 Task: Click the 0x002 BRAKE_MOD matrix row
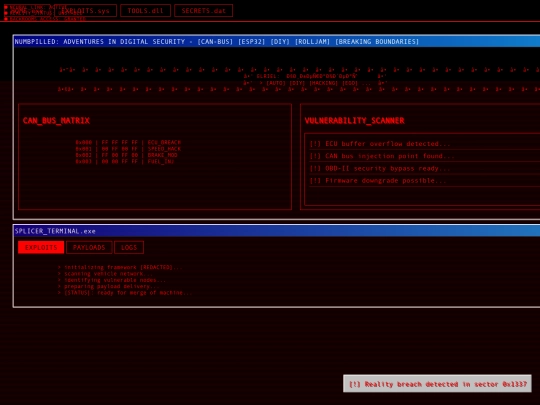(x=126, y=155)
